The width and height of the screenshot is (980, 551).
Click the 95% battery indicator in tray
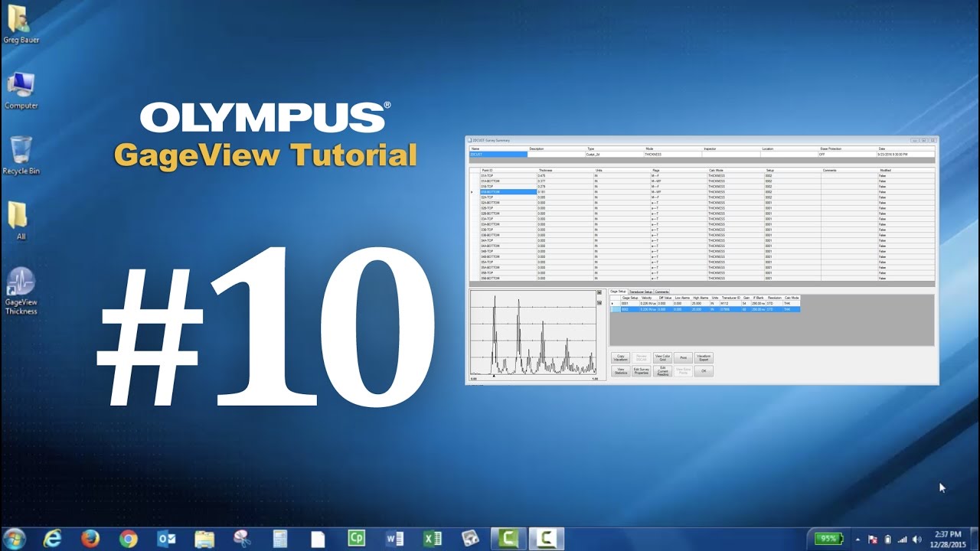tap(830, 539)
